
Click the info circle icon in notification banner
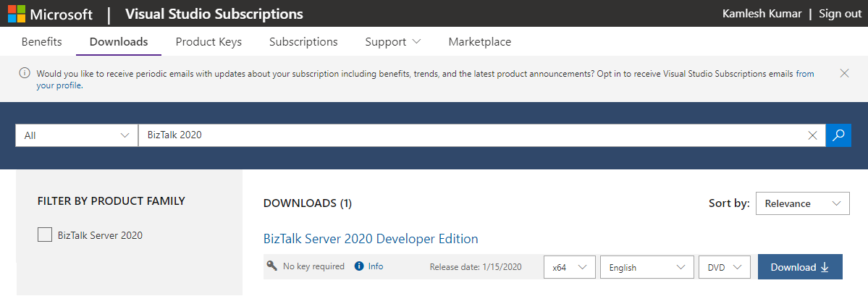click(x=25, y=73)
